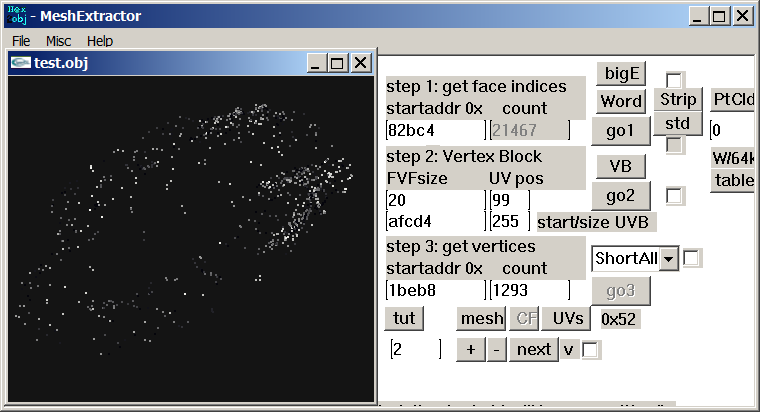Click the Strip button
The width and height of the screenshot is (760, 412).
tap(678, 99)
